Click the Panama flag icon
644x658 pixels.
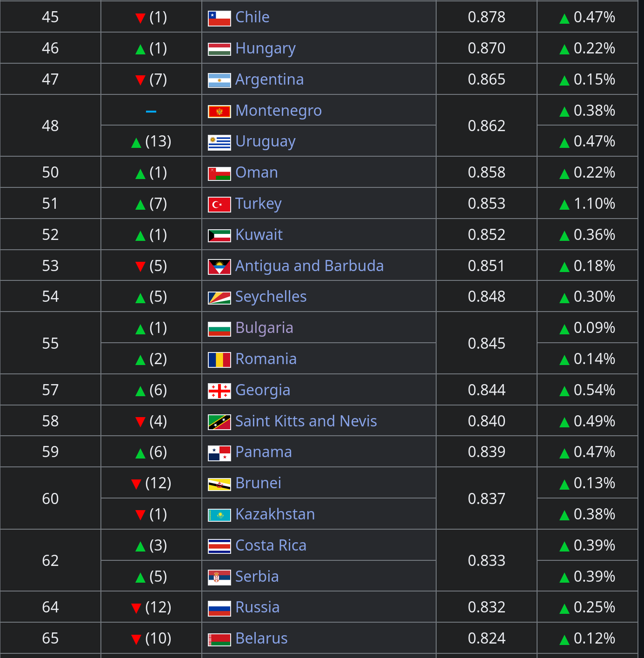(219, 453)
